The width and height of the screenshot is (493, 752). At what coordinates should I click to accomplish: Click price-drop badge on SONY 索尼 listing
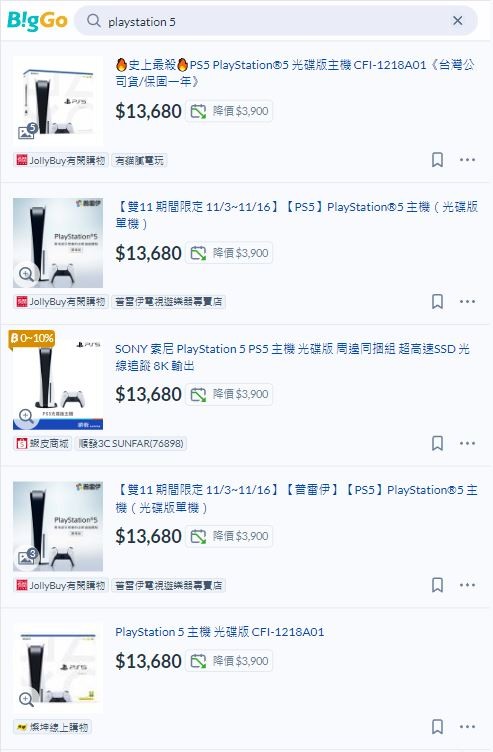[x=229, y=394]
